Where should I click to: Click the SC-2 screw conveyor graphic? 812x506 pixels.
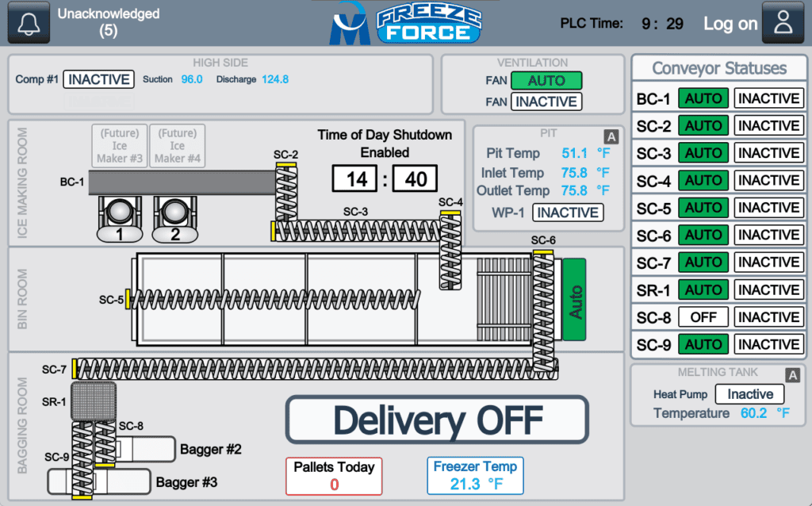[x=285, y=192]
